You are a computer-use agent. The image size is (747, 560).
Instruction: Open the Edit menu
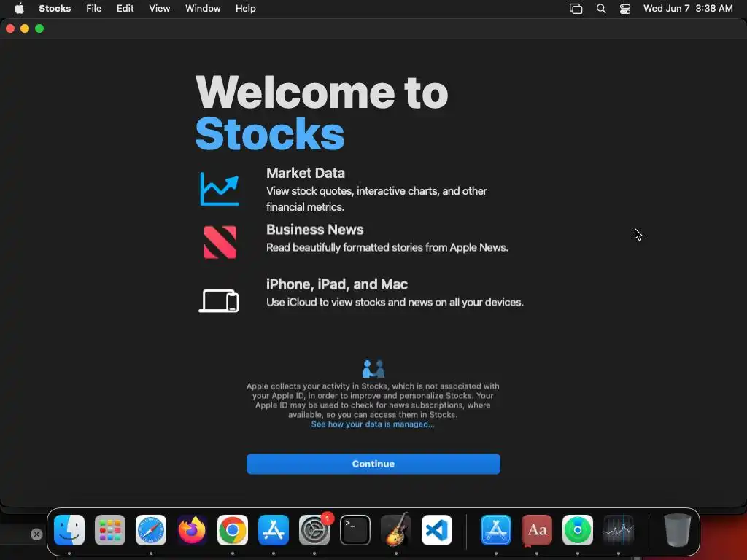125,9
